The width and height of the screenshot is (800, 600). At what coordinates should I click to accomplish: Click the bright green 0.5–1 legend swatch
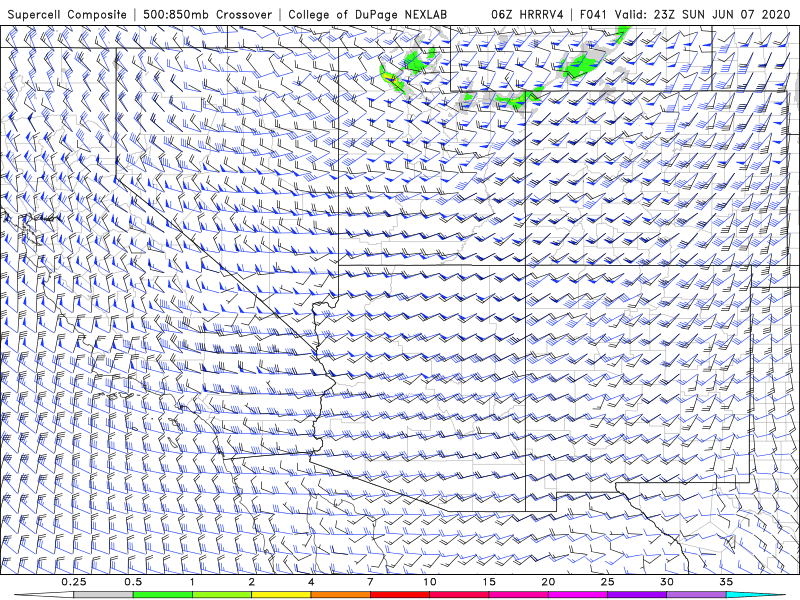[x=163, y=595]
